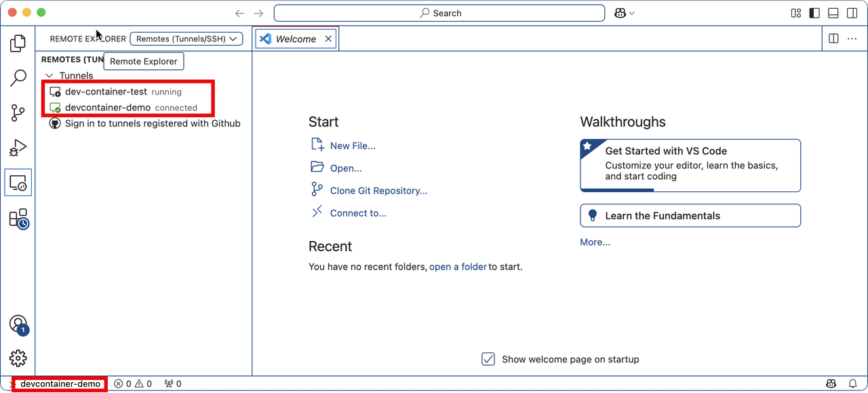
Task: Toggle the secondary side bar
Action: click(852, 13)
